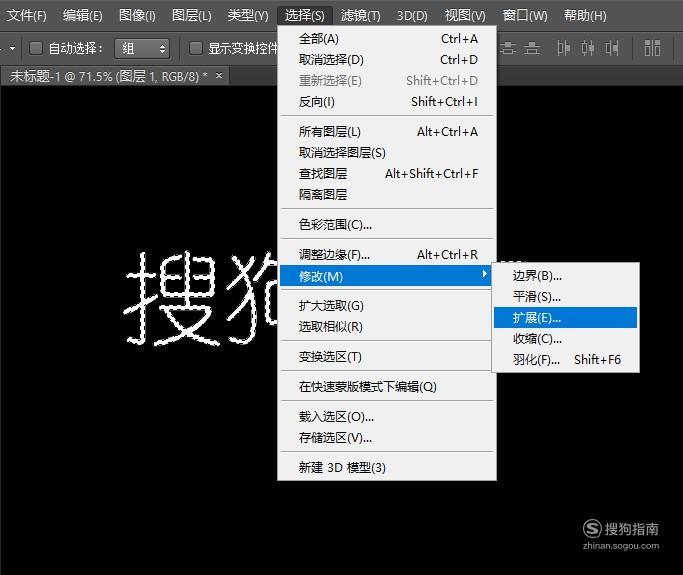This screenshot has width=683, height=575.
Task: Expand the tool preset picker arrow
Action: [12, 48]
